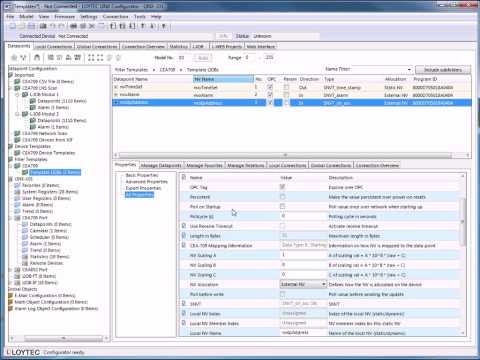This screenshot has height=360, width=480.
Task: Click the tree panel horizontal scrollbar
Action: tap(63, 338)
